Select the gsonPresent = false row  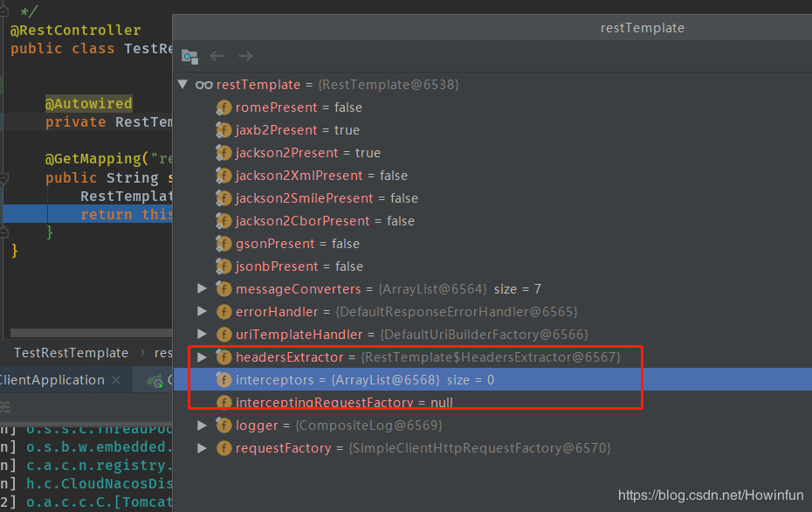(492, 244)
